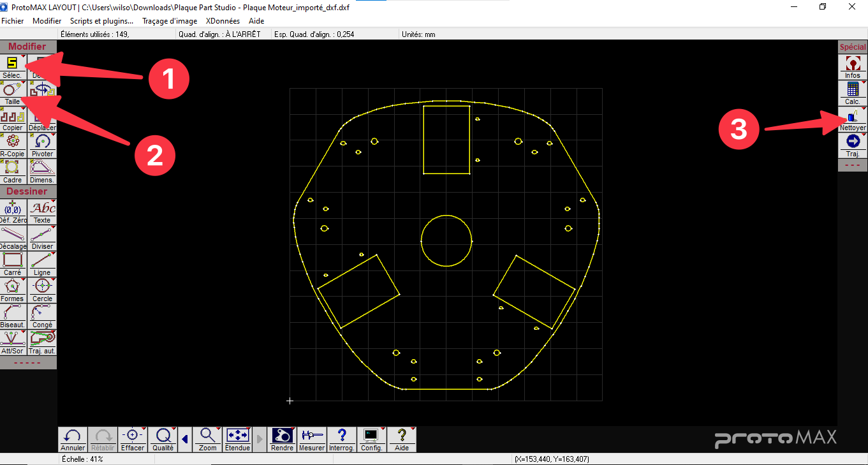Click the Aide help button in bottom toolbar
Viewport: 868px width, 465px height.
tap(402, 439)
